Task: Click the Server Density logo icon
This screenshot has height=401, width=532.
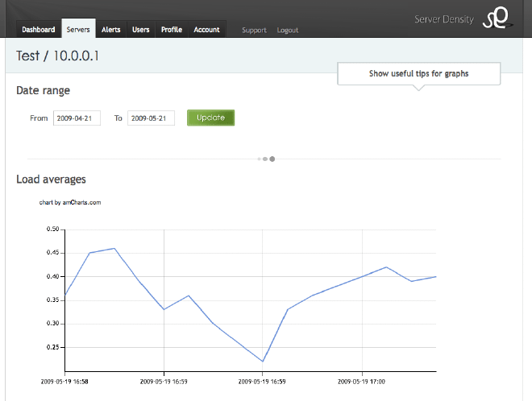Action: point(497,19)
